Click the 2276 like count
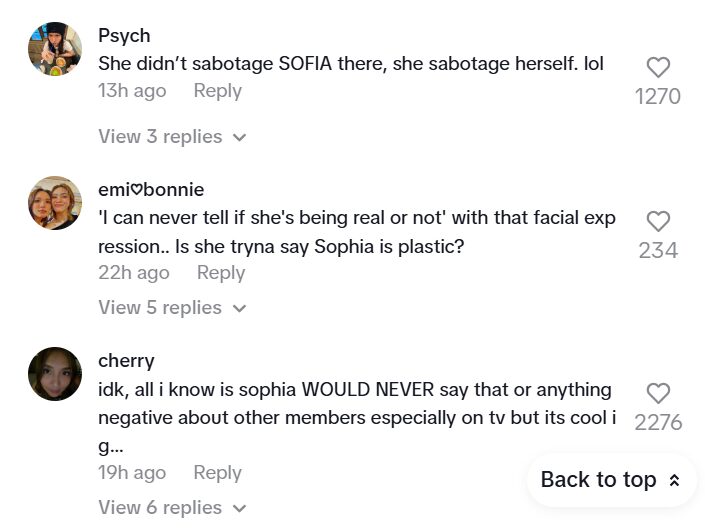The width and height of the screenshot is (705, 529). (658, 423)
